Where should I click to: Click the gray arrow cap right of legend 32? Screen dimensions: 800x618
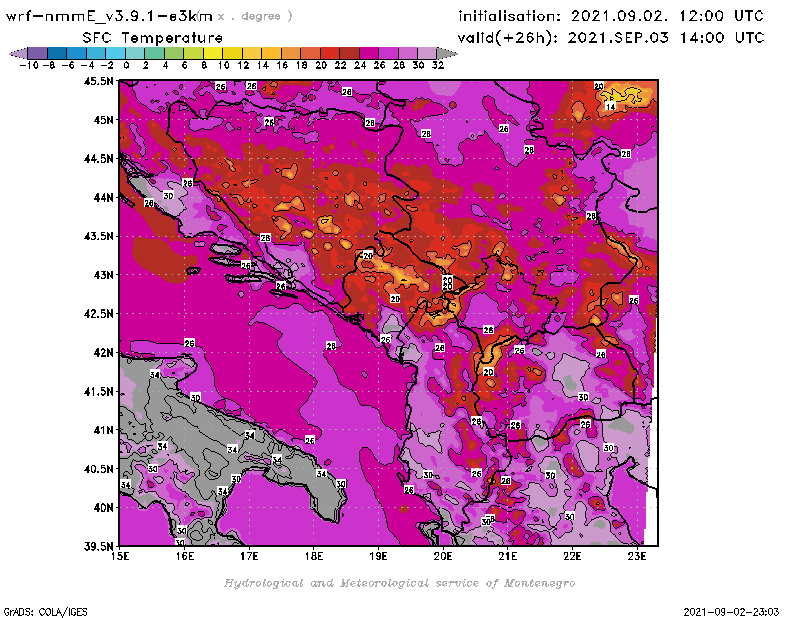coord(447,54)
